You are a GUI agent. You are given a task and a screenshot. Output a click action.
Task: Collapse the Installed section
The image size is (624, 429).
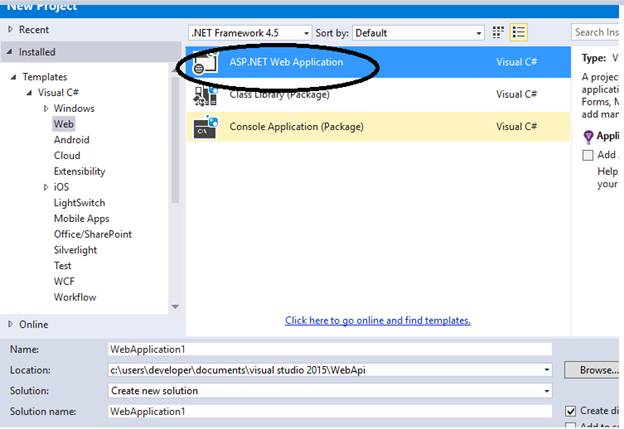tap(10, 51)
